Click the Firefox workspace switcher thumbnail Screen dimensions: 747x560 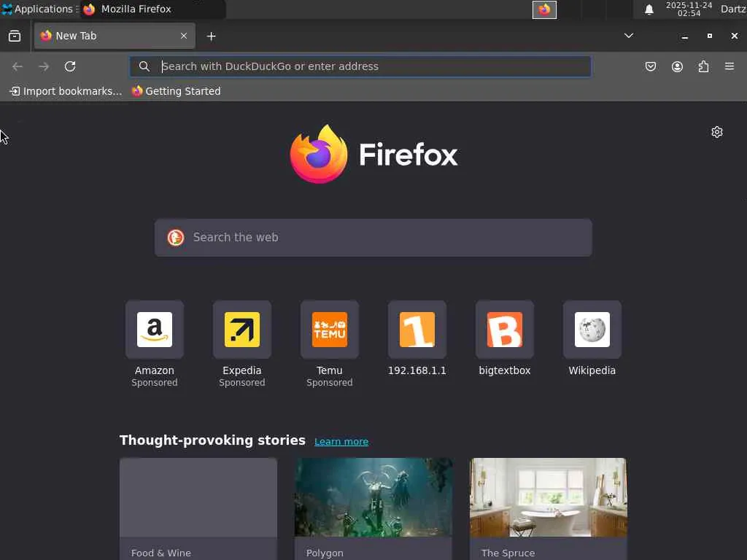point(544,9)
